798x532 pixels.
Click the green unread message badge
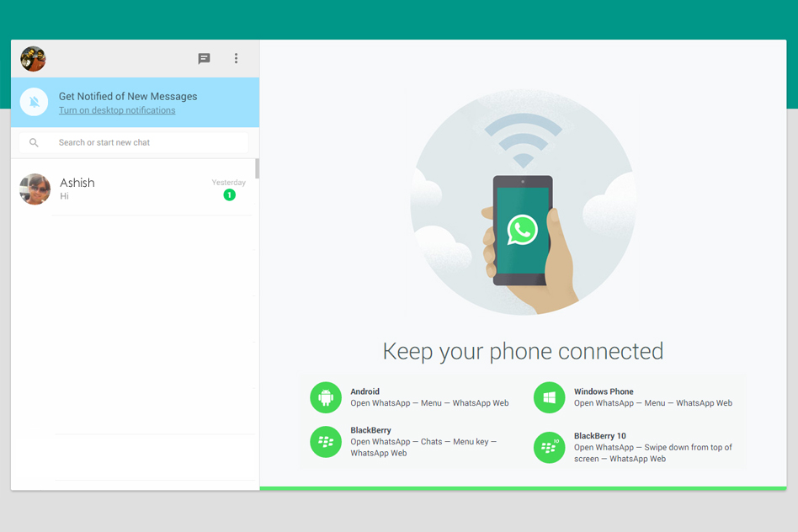229,194
